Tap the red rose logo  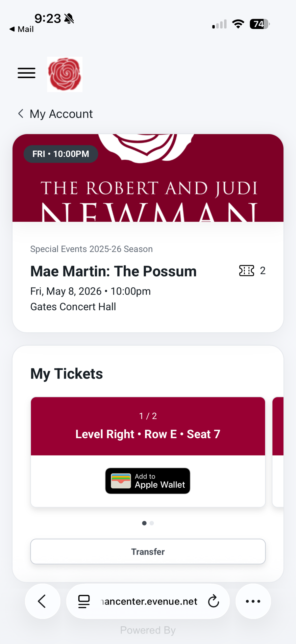[x=65, y=74]
